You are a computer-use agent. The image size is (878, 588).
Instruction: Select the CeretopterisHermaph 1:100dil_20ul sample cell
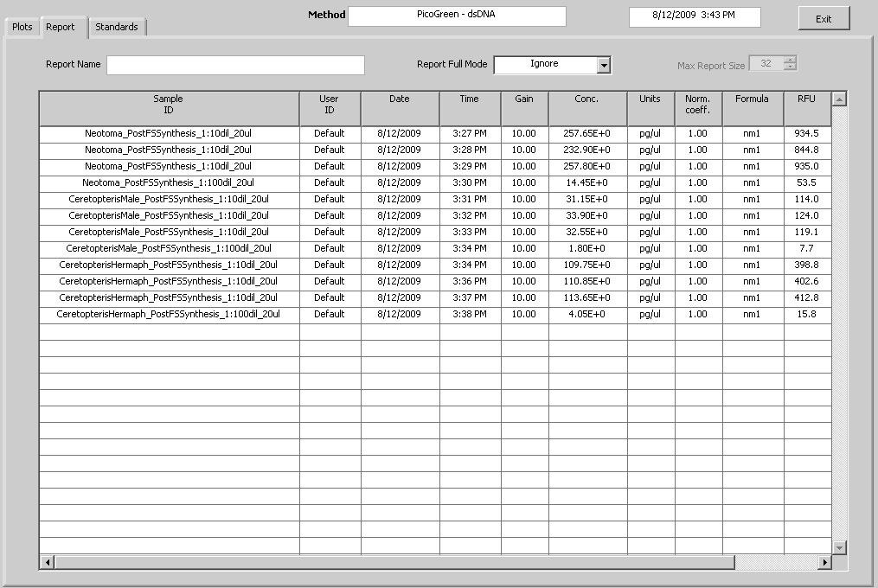[x=169, y=315]
